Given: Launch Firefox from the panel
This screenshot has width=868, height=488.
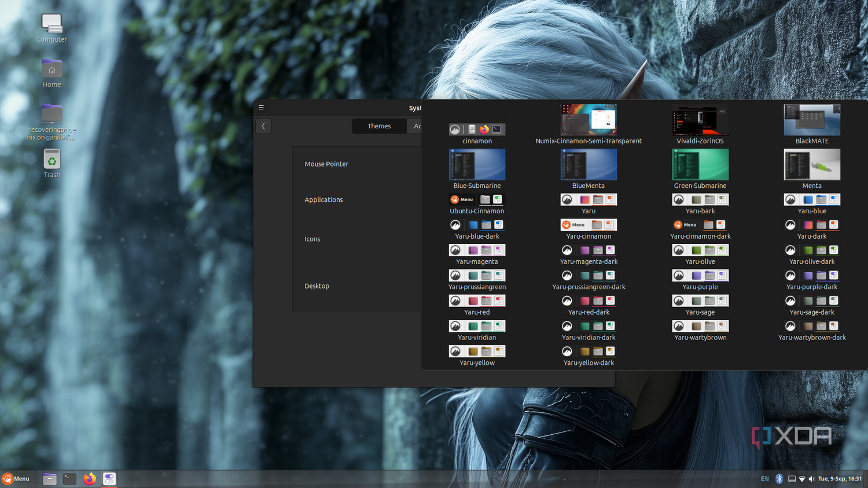Looking at the screenshot, I should pyautogui.click(x=89, y=479).
